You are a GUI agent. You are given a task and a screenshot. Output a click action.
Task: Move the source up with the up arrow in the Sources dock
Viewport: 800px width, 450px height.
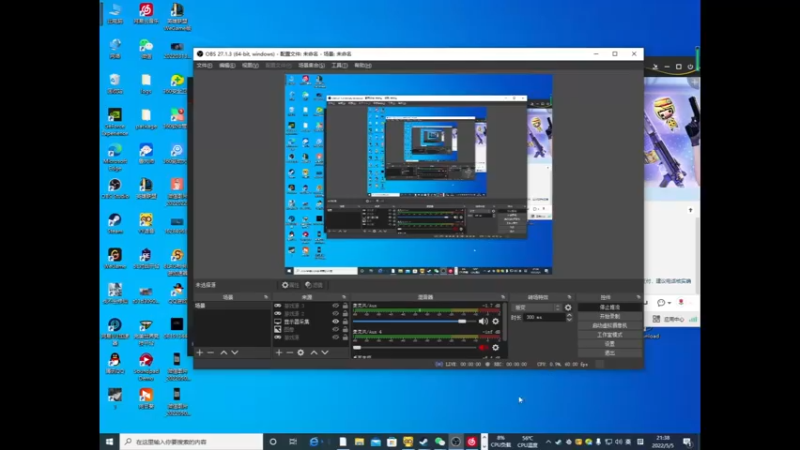click(x=314, y=353)
